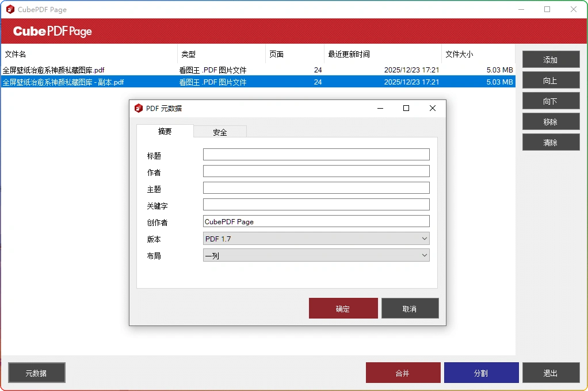Type in the 标题 input field

tap(316, 154)
